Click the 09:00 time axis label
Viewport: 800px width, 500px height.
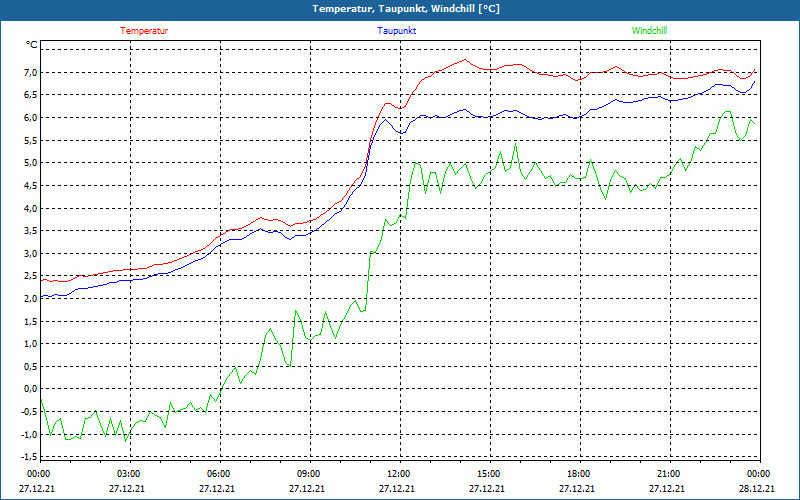[310, 473]
